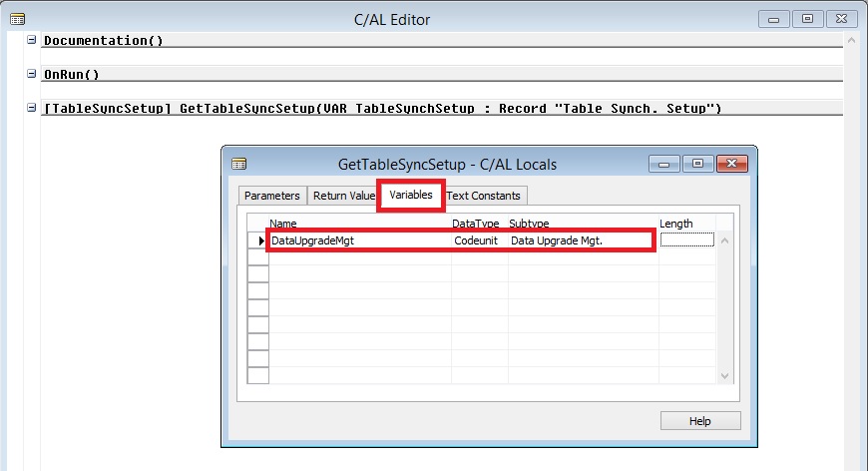868x471 pixels.
Task: Click the C/AL Editor window system icon
Action: click(x=16, y=19)
